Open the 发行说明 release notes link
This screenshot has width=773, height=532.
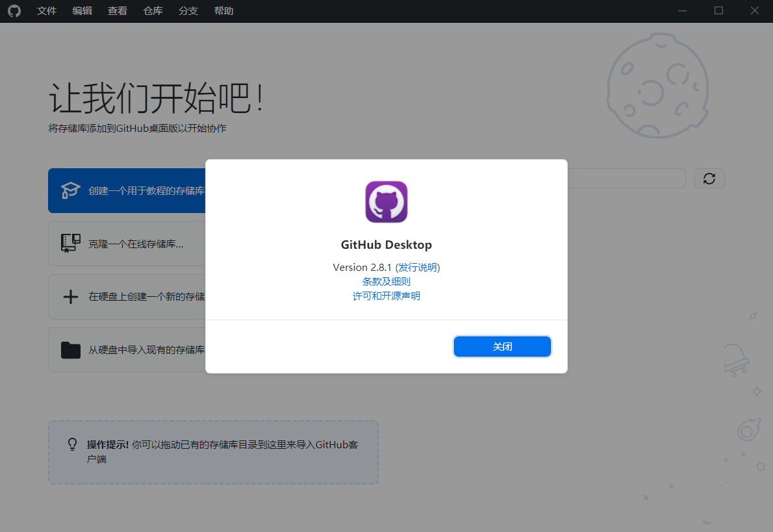(418, 267)
